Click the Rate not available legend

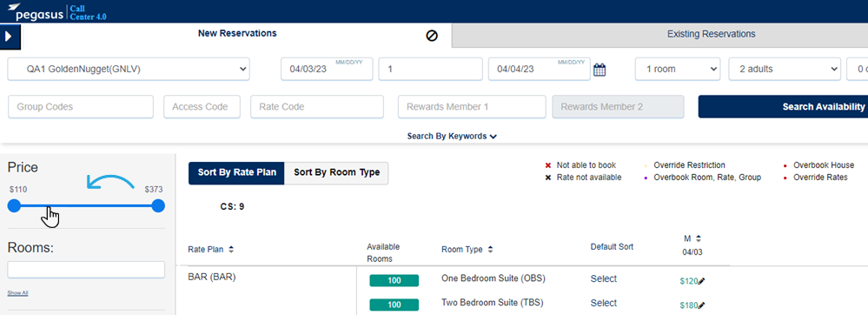pyautogui.click(x=584, y=178)
